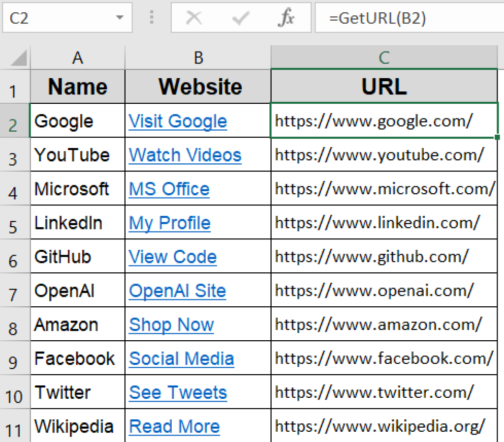Select column C header
The width and height of the screenshot is (504, 442).
[x=384, y=58]
